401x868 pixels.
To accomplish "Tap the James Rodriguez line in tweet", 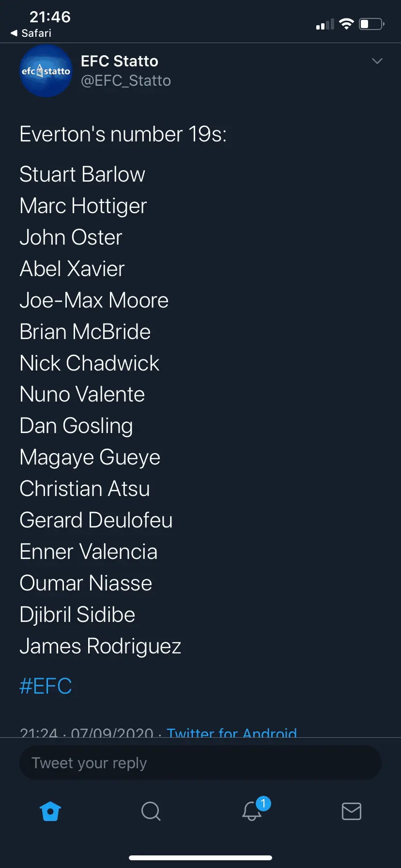I will 100,646.
